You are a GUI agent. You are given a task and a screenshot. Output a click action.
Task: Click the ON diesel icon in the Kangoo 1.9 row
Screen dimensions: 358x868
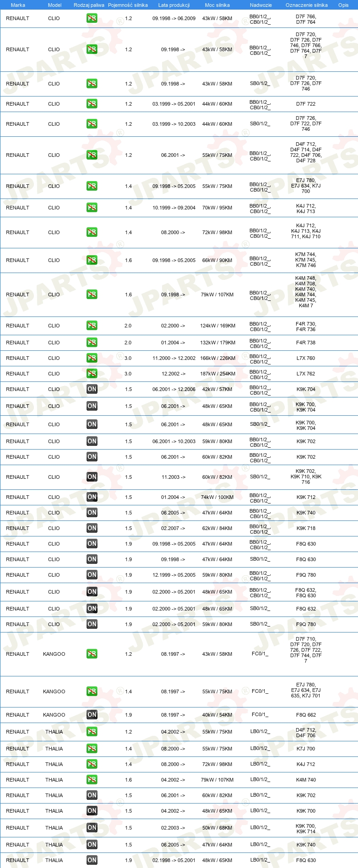(92, 715)
